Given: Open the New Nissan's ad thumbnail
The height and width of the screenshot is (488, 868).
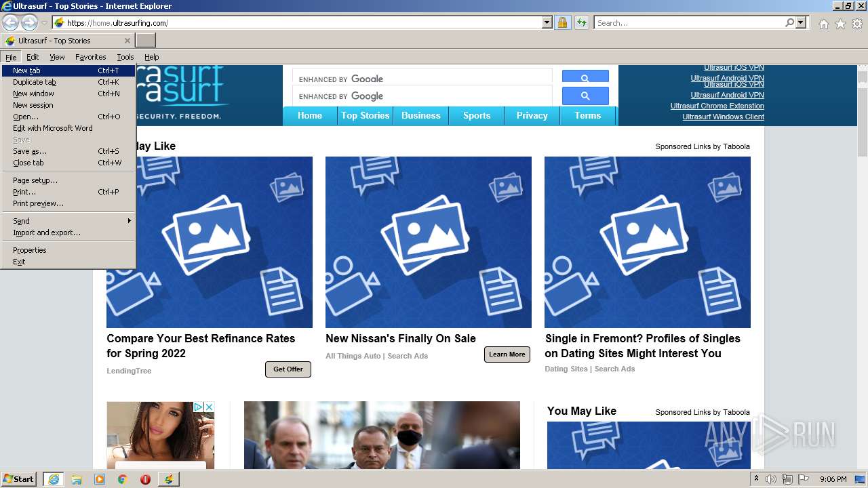Looking at the screenshot, I should click(x=429, y=243).
